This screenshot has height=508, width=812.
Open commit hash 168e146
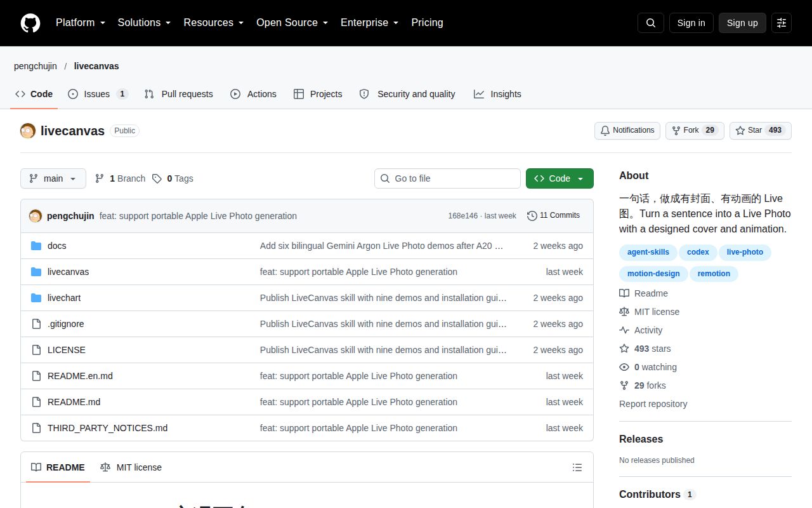coord(462,216)
